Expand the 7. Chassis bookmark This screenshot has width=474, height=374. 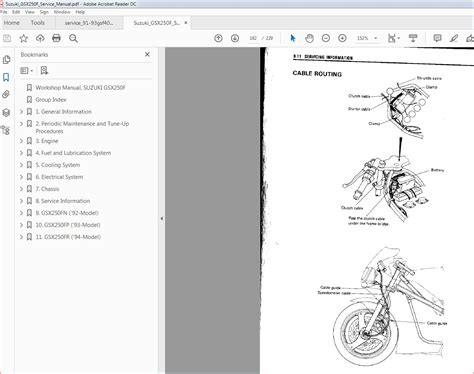pyautogui.click(x=21, y=189)
